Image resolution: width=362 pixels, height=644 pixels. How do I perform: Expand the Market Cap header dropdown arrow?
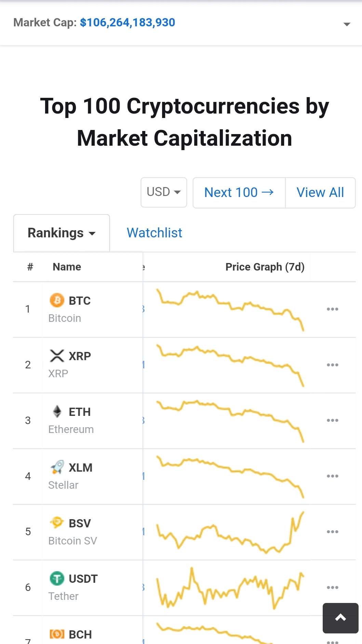pos(347,24)
